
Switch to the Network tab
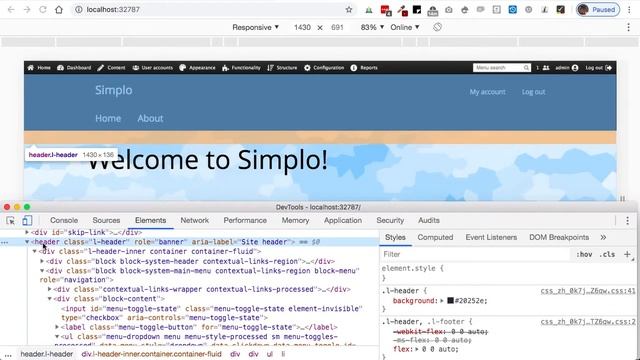pos(195,220)
